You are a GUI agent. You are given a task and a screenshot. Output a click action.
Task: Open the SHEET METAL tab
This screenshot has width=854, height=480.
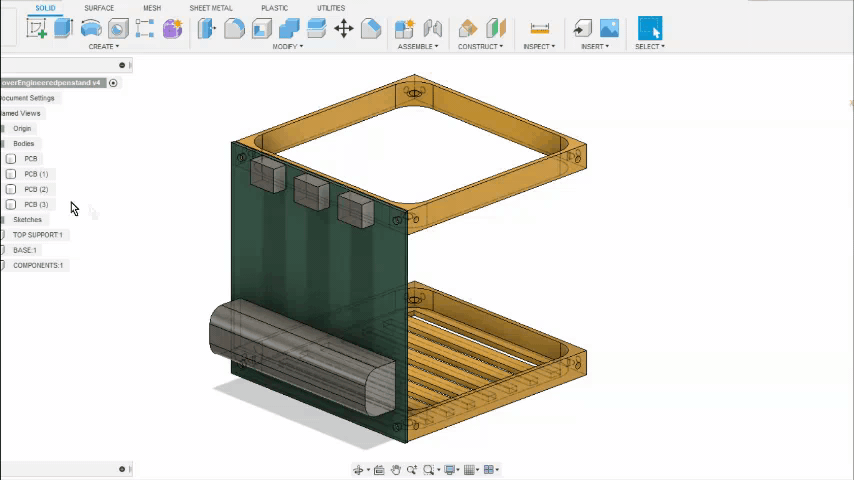(x=210, y=8)
